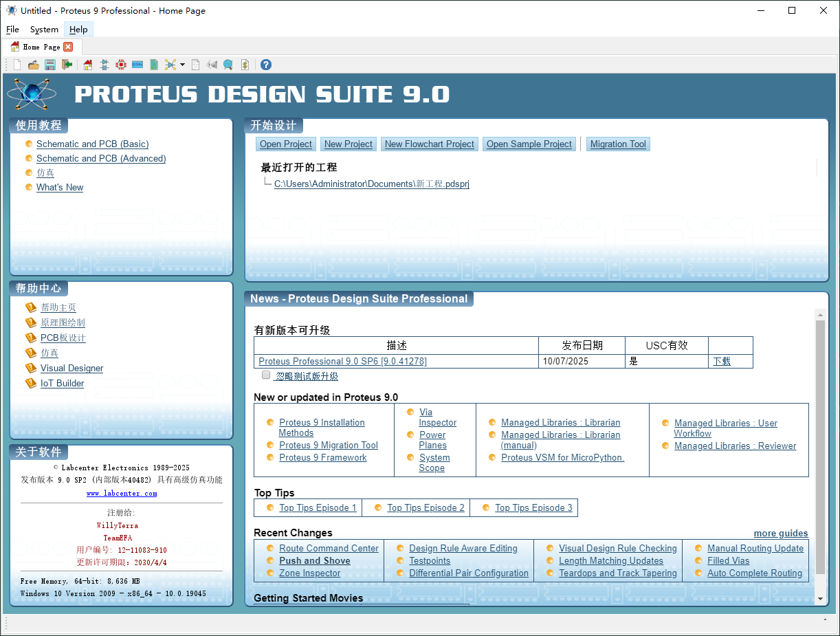Screen dimensions: 840x636
Task: Click 下载 link for SP6 update
Action: 722,361
